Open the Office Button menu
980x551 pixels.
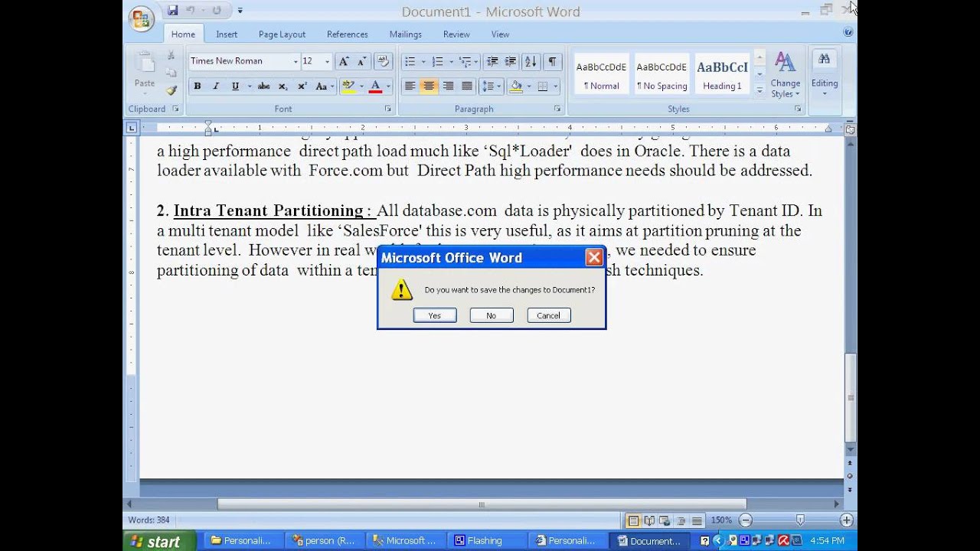[142, 19]
